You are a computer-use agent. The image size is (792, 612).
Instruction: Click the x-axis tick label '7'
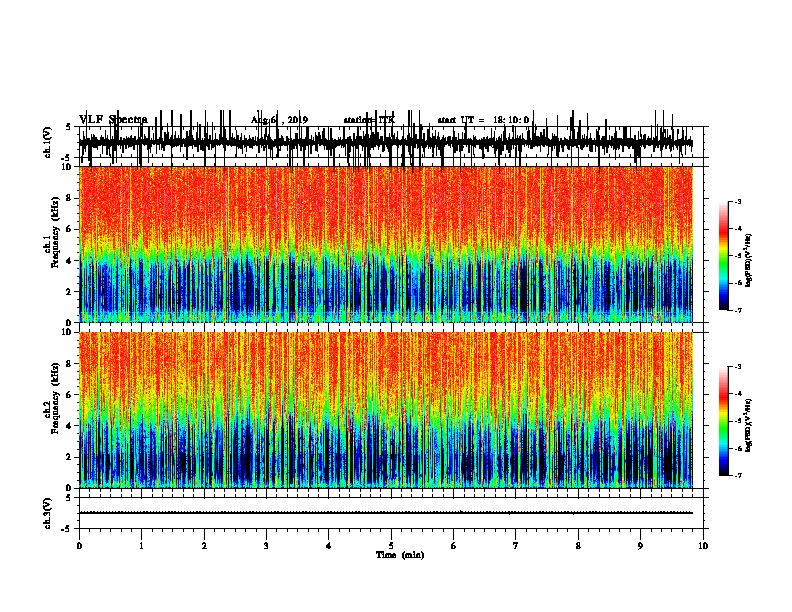point(516,546)
